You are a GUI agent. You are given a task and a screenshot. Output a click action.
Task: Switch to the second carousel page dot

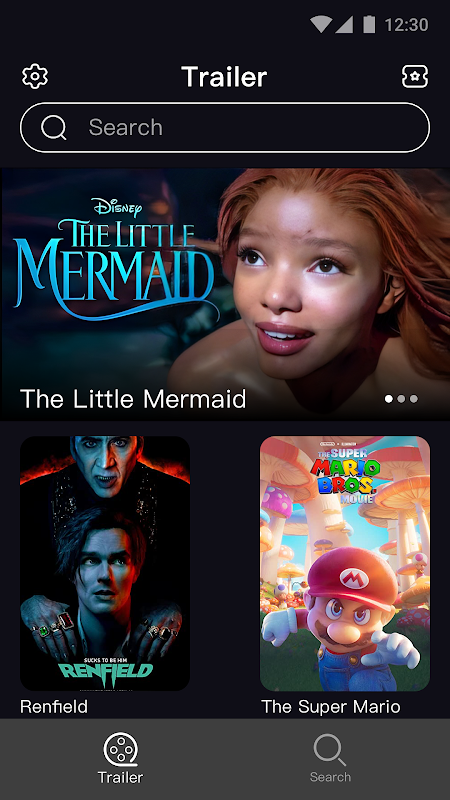pyautogui.click(x=402, y=398)
